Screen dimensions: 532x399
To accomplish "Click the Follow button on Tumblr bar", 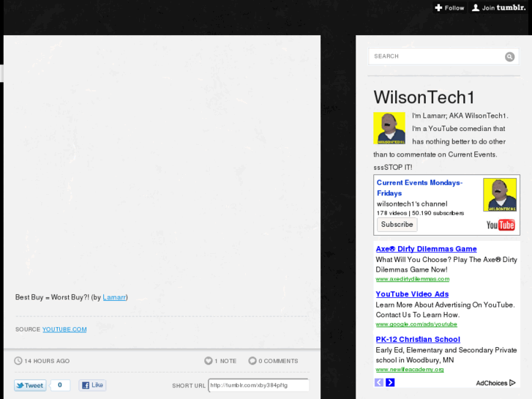I will tap(449, 8).
